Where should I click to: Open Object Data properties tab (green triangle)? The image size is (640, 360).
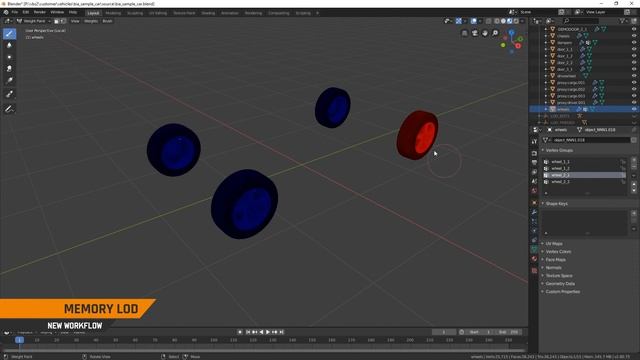[534, 249]
